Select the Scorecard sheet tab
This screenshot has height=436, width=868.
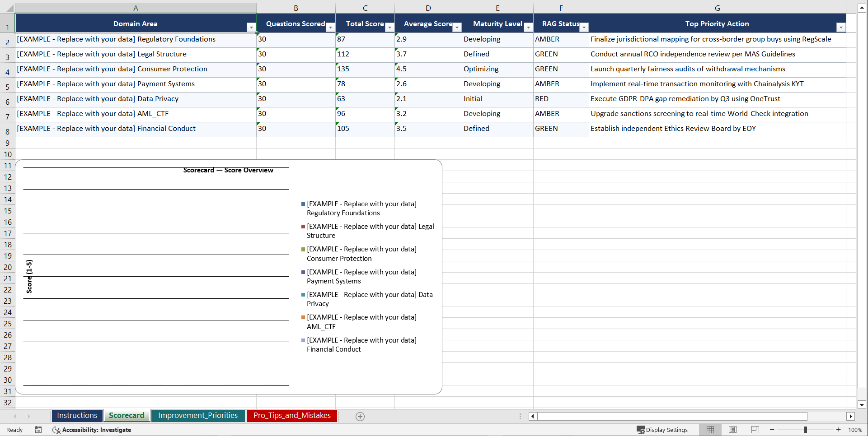click(x=127, y=416)
